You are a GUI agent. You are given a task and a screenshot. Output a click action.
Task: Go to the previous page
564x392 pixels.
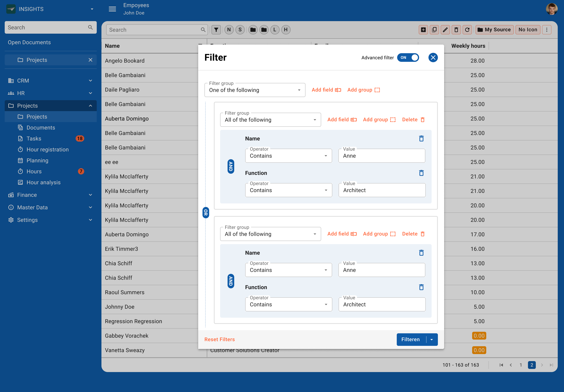click(x=511, y=365)
